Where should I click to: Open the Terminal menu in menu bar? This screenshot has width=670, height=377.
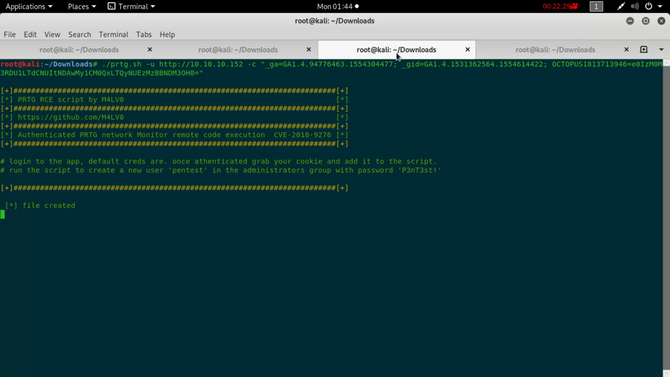113,34
